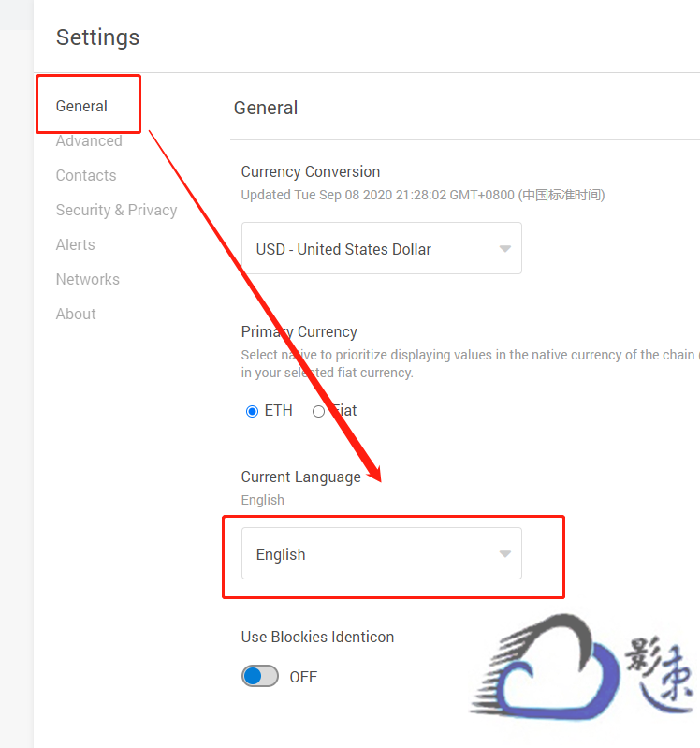Enable the Use Blockies Identicon switch

coord(260,676)
